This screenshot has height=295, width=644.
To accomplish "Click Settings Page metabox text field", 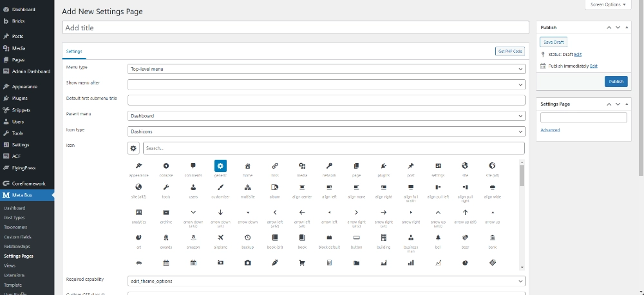I will coord(583,117).
